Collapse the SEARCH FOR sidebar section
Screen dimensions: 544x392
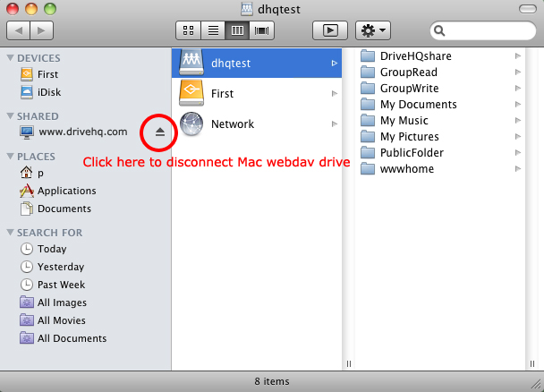pos(11,233)
